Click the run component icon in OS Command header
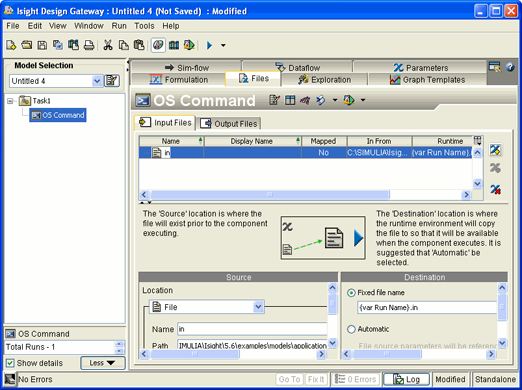 [x=349, y=100]
